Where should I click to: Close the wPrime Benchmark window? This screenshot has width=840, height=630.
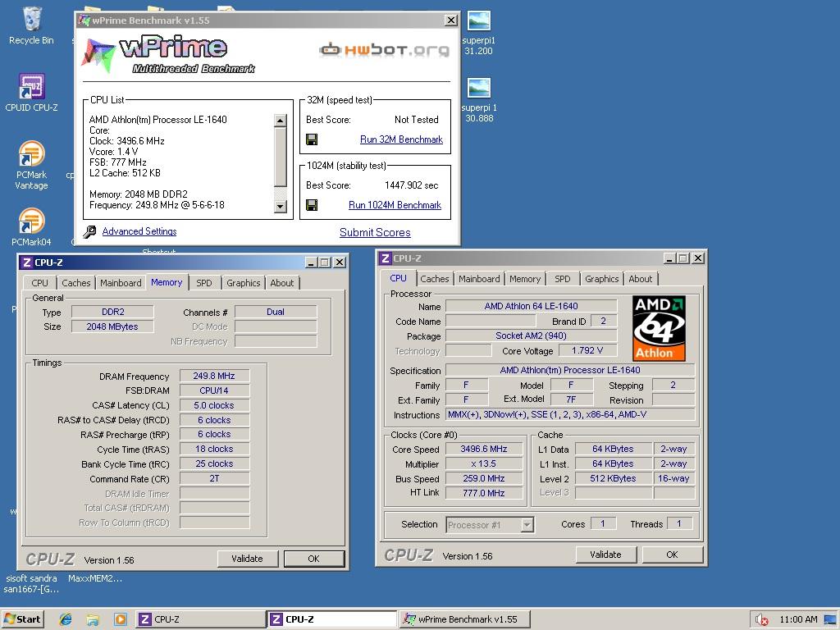tap(451, 21)
